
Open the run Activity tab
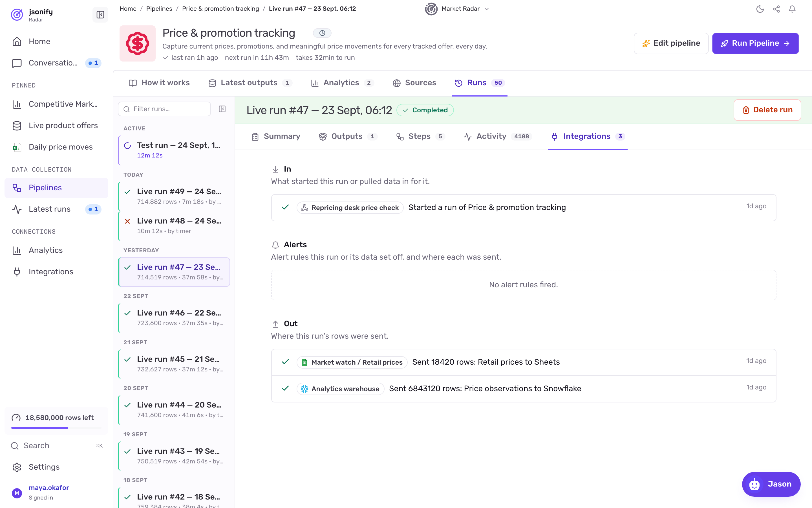pos(498,136)
